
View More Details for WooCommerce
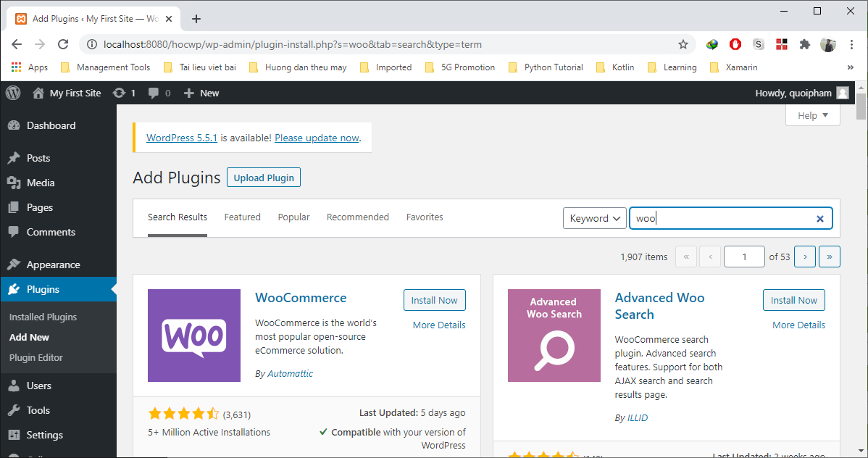[439, 325]
